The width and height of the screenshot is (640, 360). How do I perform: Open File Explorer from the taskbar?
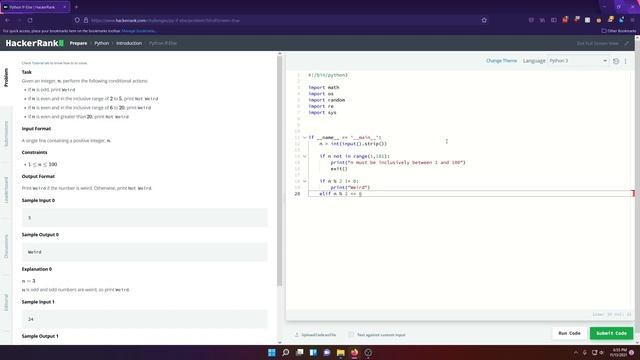point(341,353)
